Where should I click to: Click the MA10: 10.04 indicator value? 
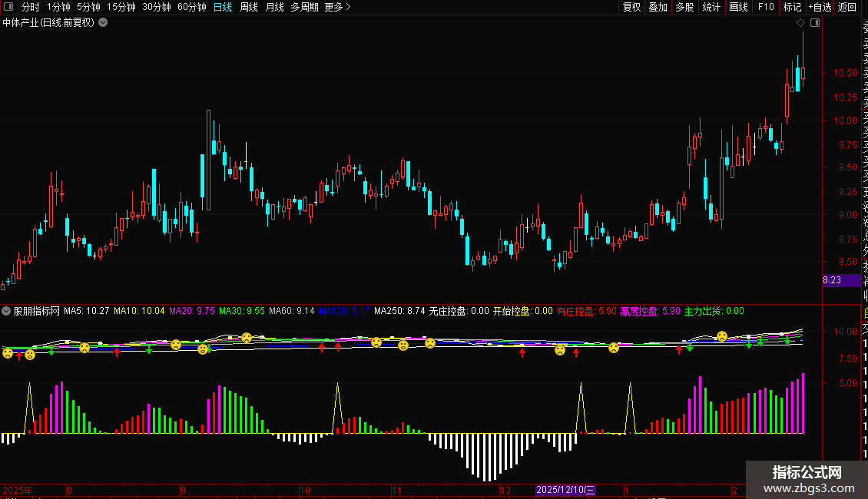(x=139, y=311)
